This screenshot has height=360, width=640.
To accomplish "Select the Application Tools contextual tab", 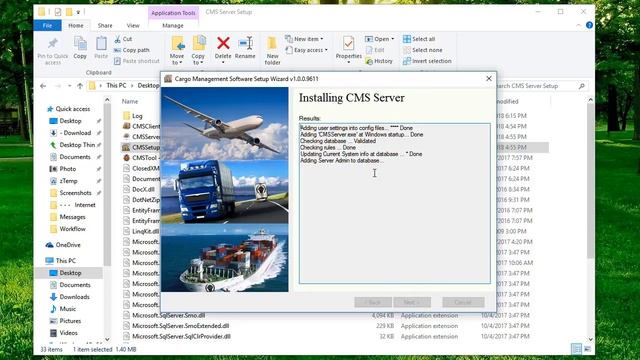I will tap(173, 13).
